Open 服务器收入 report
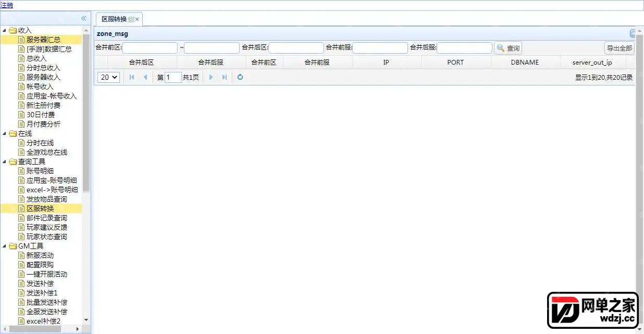This screenshot has width=644, height=334. coord(43,77)
